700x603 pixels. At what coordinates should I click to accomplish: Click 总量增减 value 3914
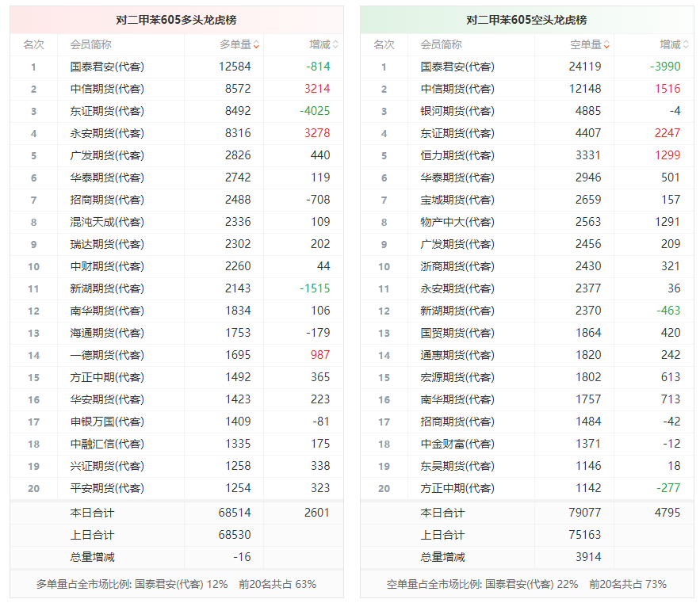(588, 557)
